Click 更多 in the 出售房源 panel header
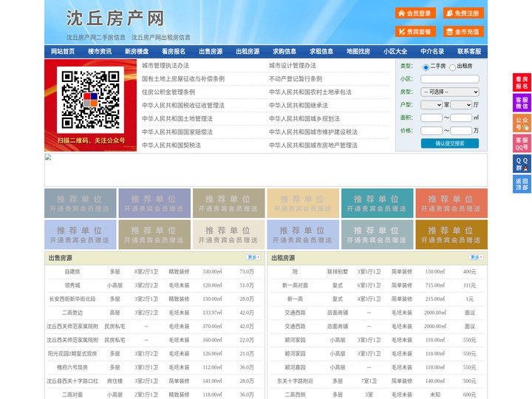Viewport: 532px width, 399px height. [253, 257]
